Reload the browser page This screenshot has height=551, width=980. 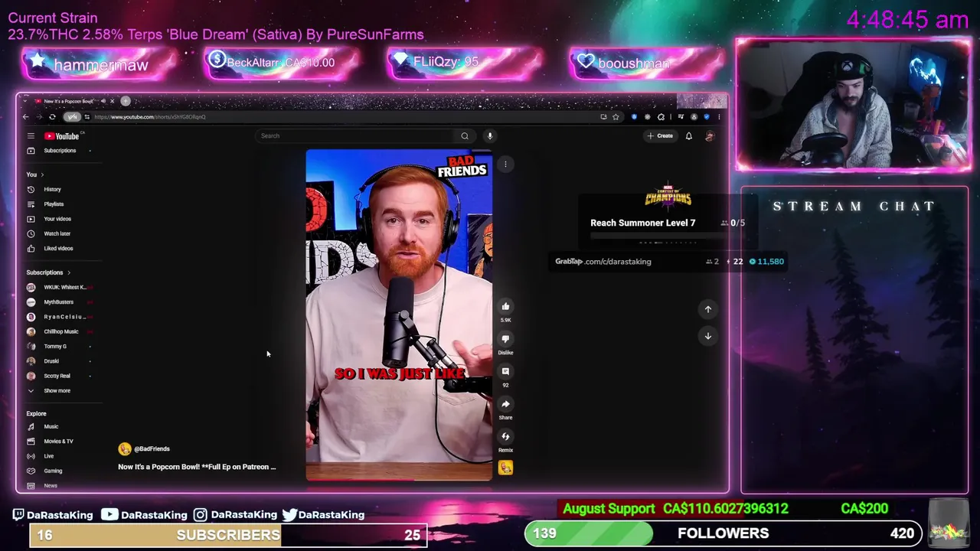(52, 117)
